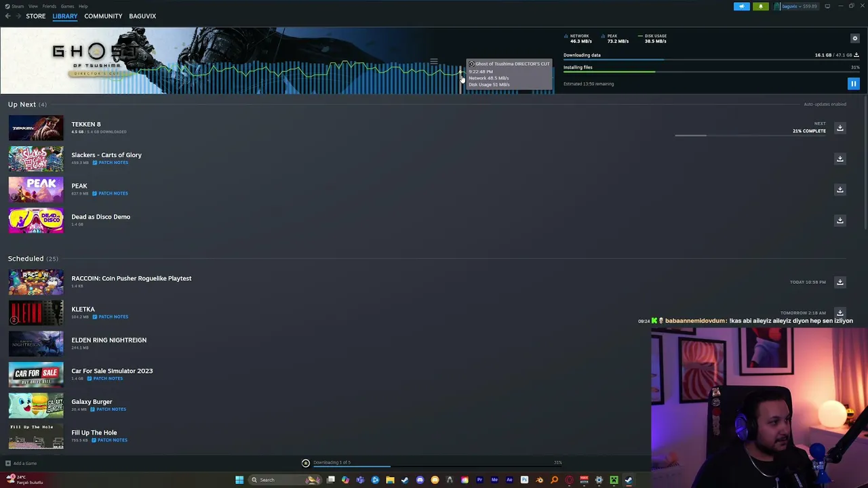This screenshot has height=488, width=868.
Task: View Slackers - Carts of Glory patch notes
Action: [111, 163]
